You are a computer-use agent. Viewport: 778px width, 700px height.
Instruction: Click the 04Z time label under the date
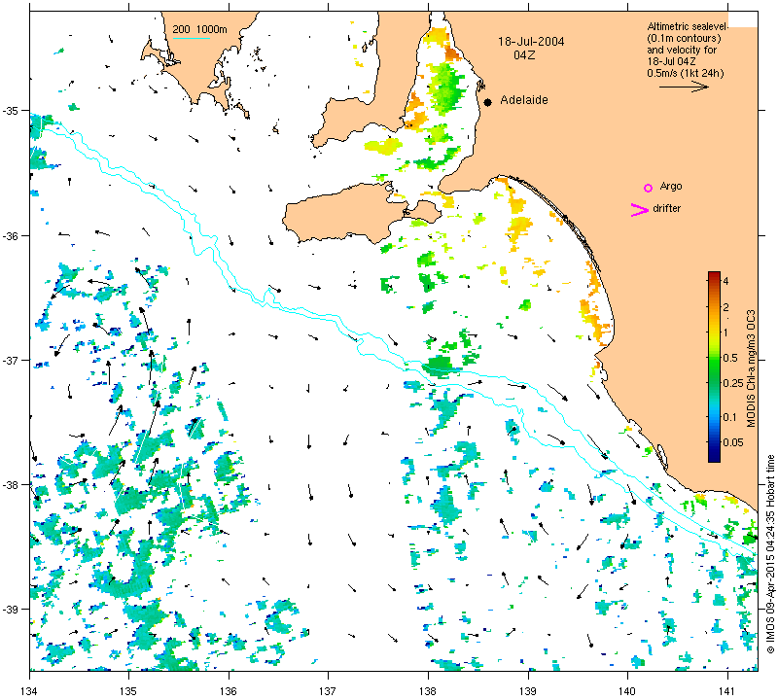[524, 55]
